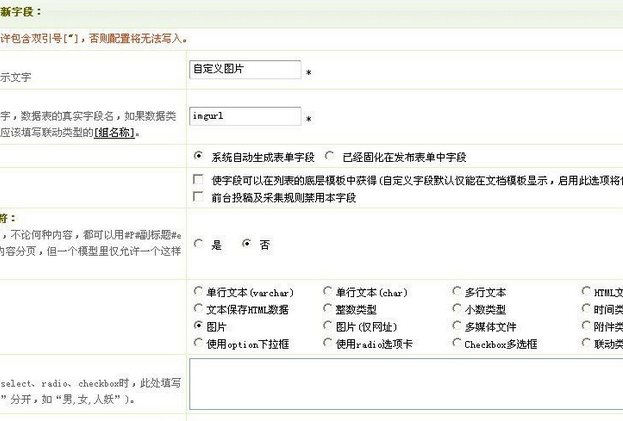This screenshot has height=421, width=623.
Task: Click the 自定义图片 display text input field
Action: (244, 69)
